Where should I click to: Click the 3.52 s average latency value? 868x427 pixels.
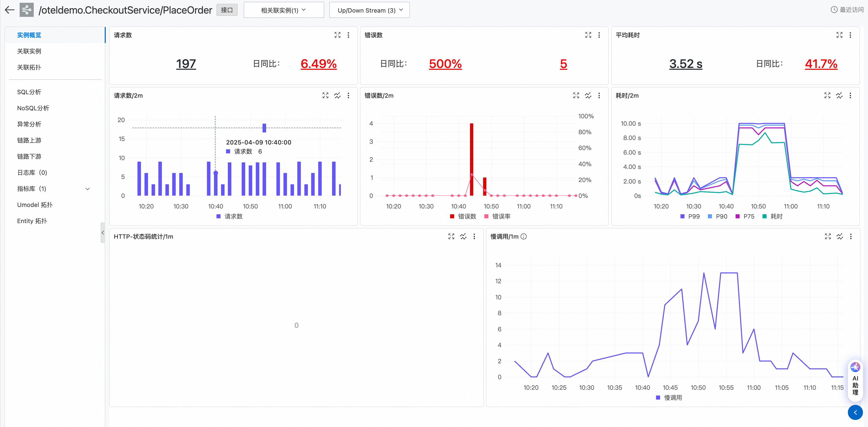coord(686,64)
